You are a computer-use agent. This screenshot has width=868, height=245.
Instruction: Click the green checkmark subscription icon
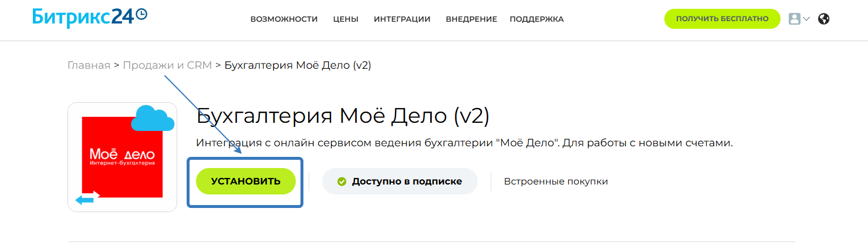342,182
